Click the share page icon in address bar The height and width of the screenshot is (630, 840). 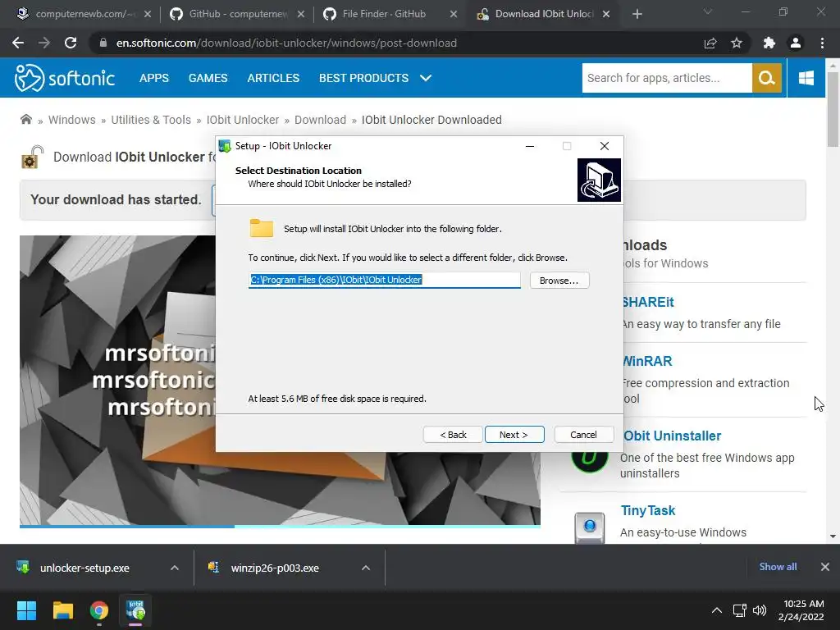(x=710, y=43)
